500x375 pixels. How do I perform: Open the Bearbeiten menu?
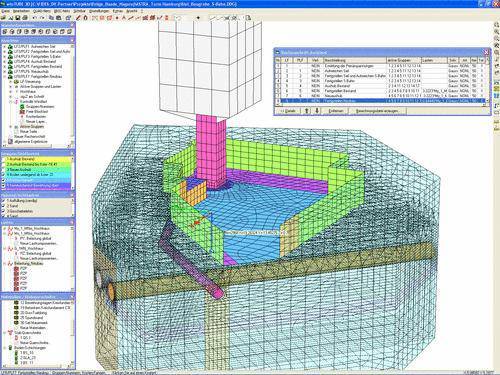coord(21,11)
